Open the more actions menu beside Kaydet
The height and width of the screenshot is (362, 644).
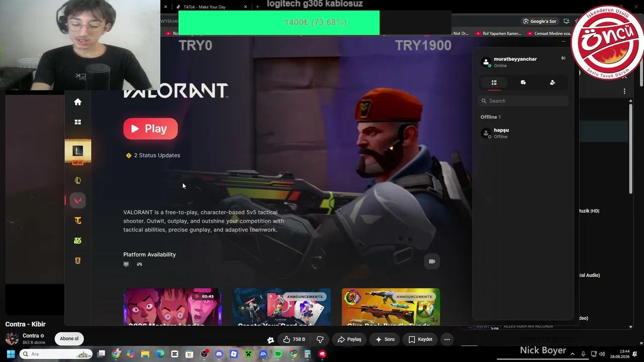pos(447,339)
